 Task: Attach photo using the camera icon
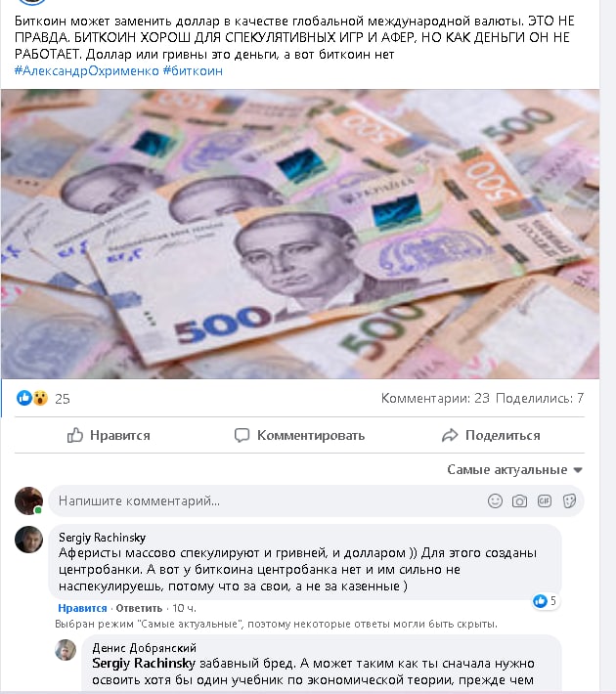tap(519, 501)
